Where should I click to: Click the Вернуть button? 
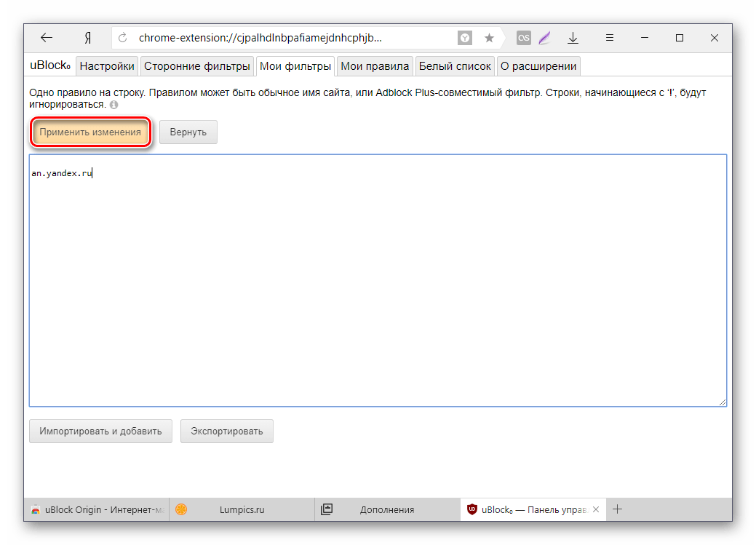point(188,132)
